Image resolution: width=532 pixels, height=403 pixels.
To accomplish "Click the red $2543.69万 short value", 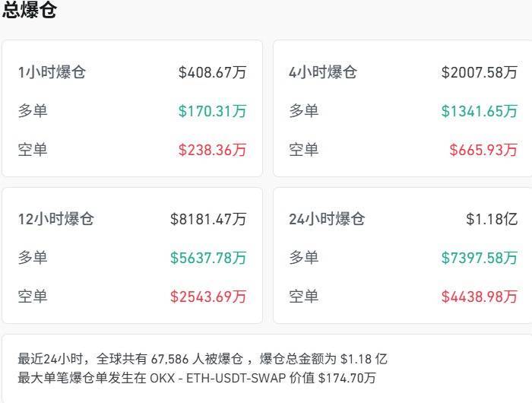I will point(208,297).
